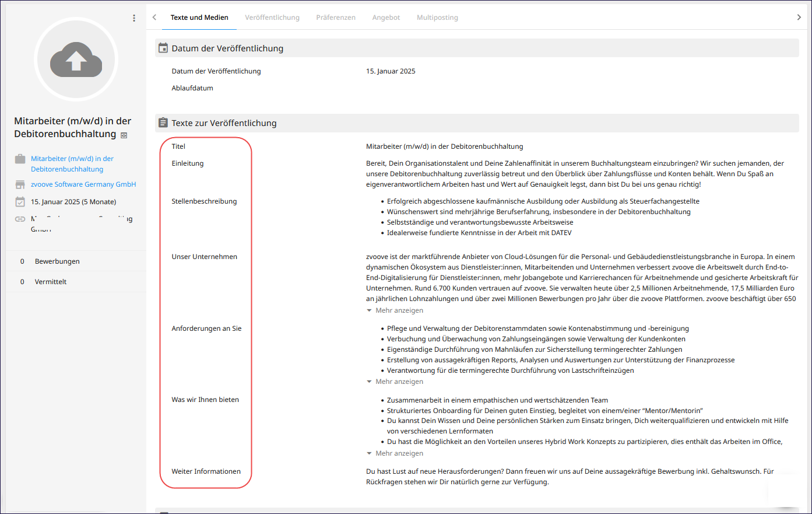Click the calendar check icon beside 15. Januar 2025
Image resolution: width=812 pixels, height=514 pixels.
point(20,202)
